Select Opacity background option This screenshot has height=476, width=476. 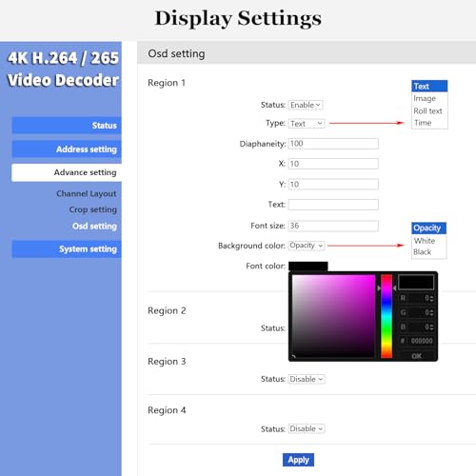point(429,228)
